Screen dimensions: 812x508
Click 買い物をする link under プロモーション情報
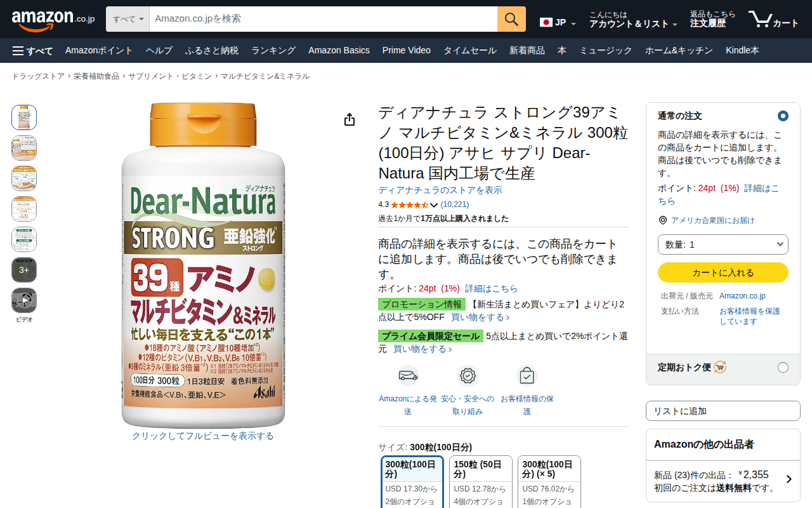(x=480, y=317)
